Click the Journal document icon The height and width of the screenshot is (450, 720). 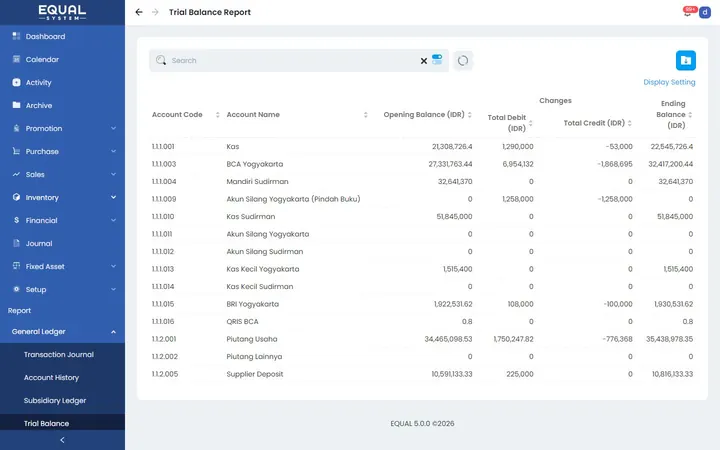[17, 243]
